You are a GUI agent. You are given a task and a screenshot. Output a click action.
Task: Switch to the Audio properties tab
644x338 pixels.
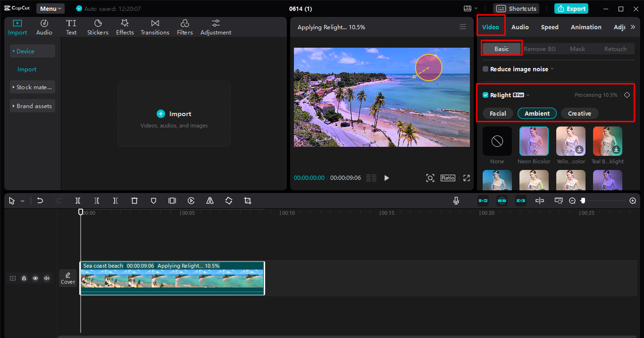tap(520, 27)
